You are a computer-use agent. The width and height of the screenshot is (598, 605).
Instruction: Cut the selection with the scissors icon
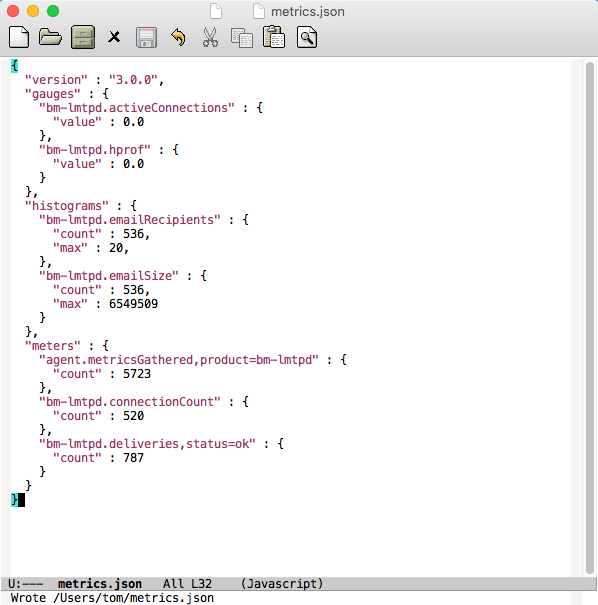(210, 37)
